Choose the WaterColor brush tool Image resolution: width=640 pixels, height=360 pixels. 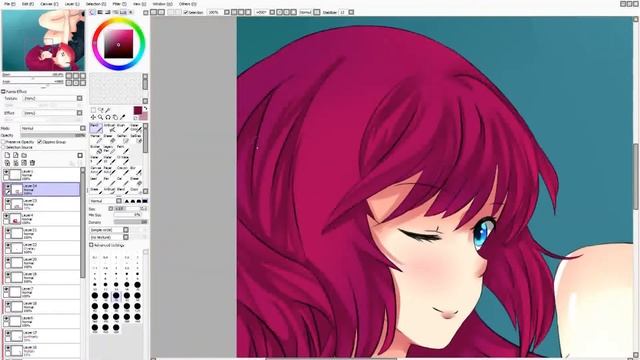tap(135, 128)
